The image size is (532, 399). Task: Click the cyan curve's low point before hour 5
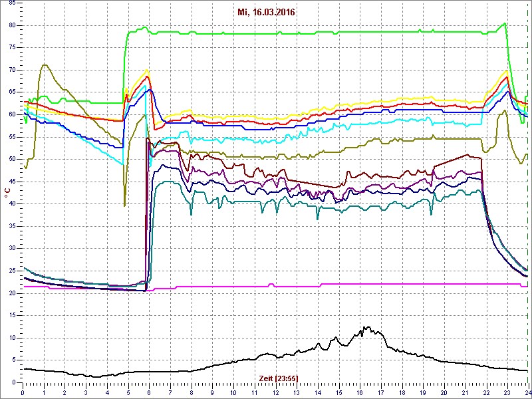coord(123,164)
